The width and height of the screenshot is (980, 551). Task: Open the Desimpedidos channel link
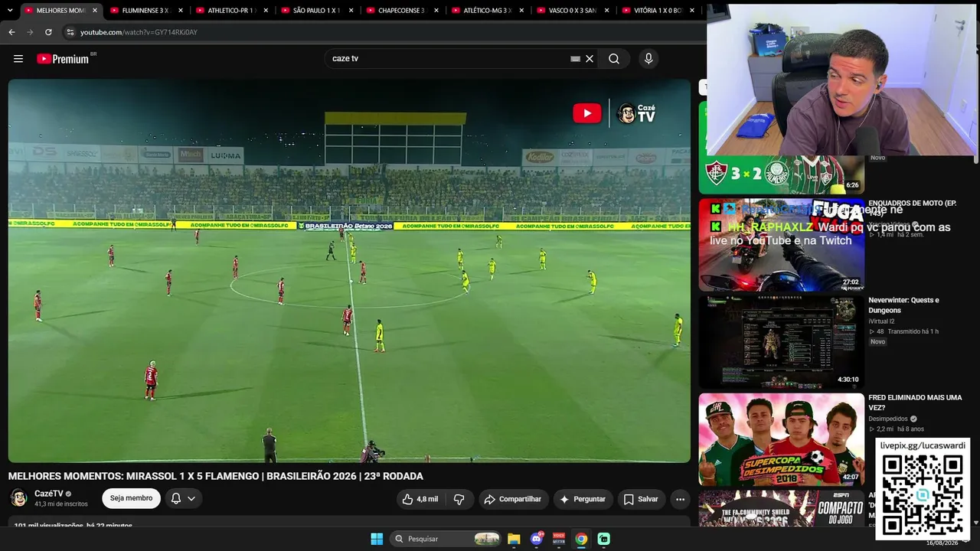point(888,419)
